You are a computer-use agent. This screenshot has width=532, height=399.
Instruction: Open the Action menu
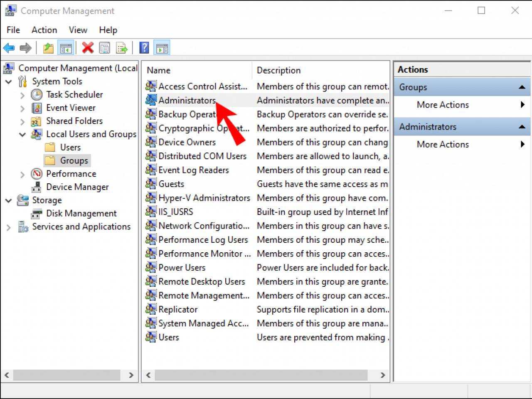pyautogui.click(x=44, y=30)
